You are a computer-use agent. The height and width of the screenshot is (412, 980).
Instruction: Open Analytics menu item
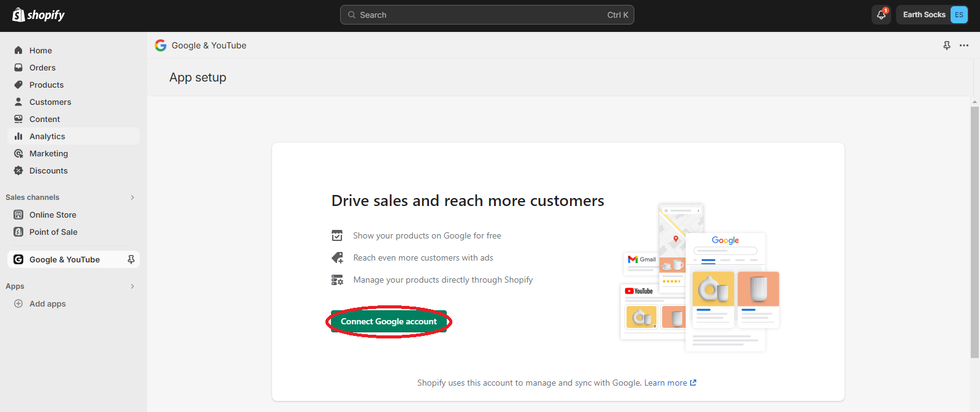(74, 136)
